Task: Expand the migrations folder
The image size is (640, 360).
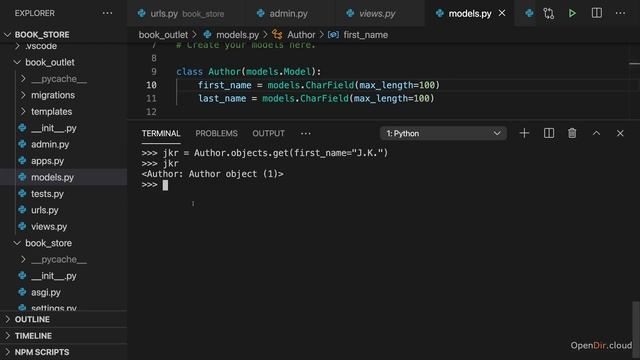Action: click(x=23, y=95)
